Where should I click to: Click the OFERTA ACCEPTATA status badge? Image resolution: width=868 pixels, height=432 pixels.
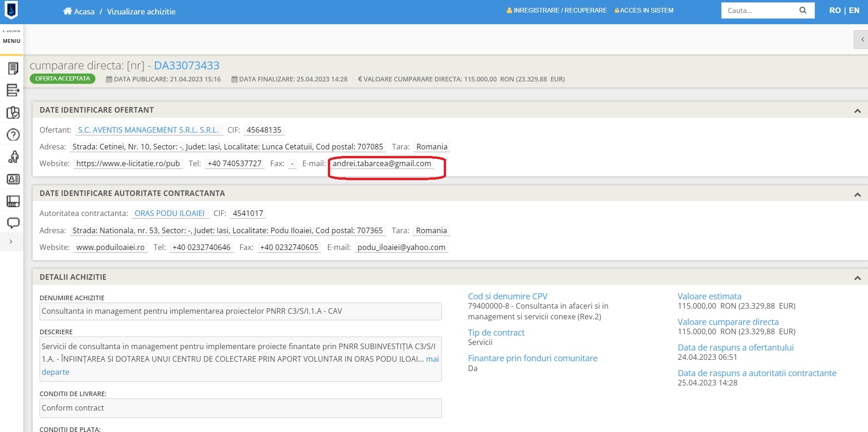pyautogui.click(x=62, y=79)
